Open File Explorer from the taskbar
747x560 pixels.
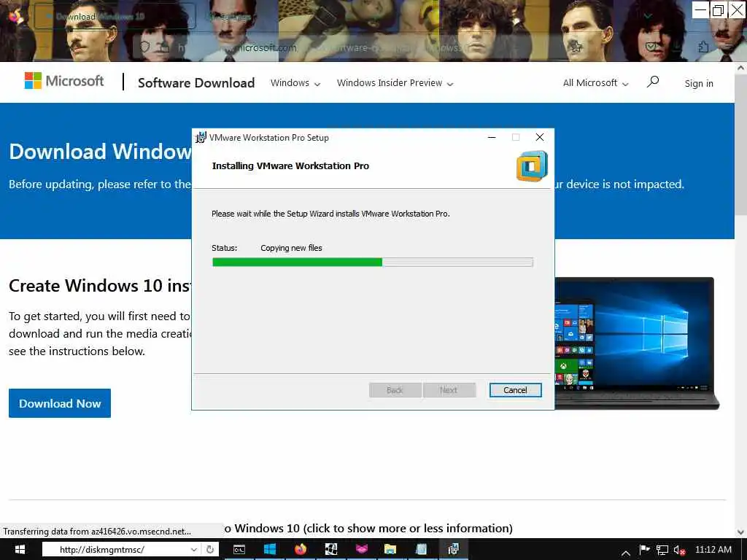coord(390,550)
